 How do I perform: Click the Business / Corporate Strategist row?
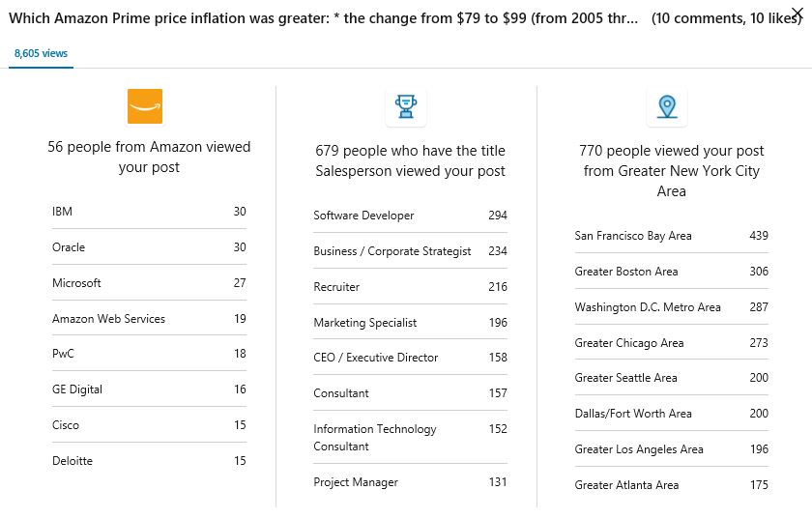410,251
